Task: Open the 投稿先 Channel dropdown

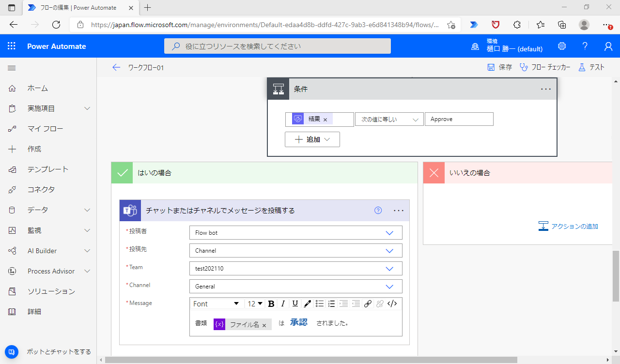Action: click(x=296, y=251)
